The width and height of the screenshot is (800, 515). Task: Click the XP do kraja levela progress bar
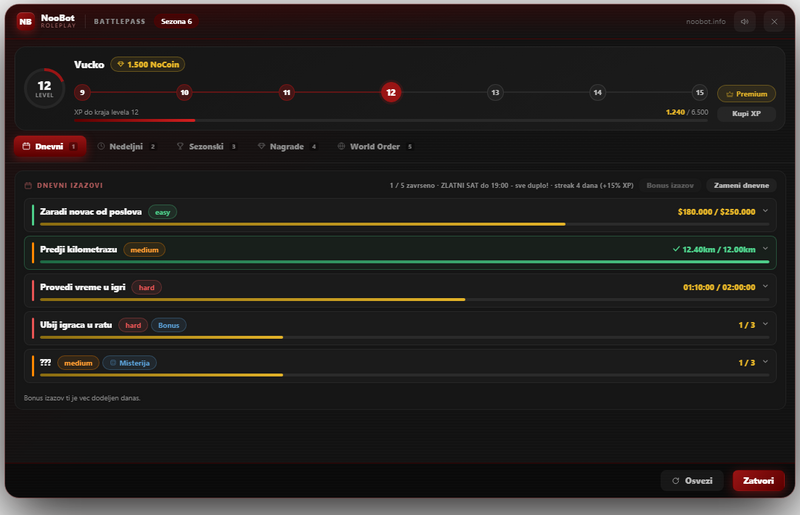[x=391, y=120]
